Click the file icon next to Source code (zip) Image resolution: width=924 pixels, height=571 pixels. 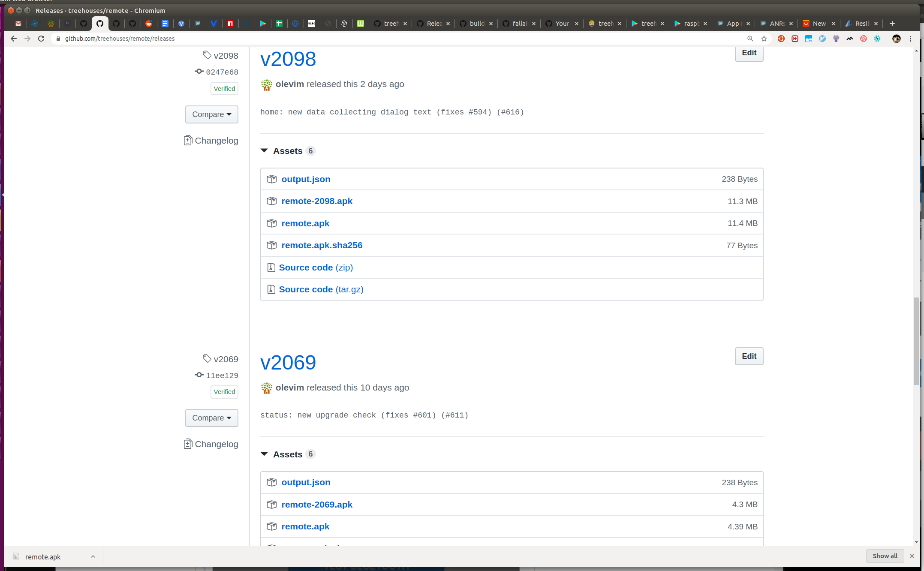tap(271, 267)
